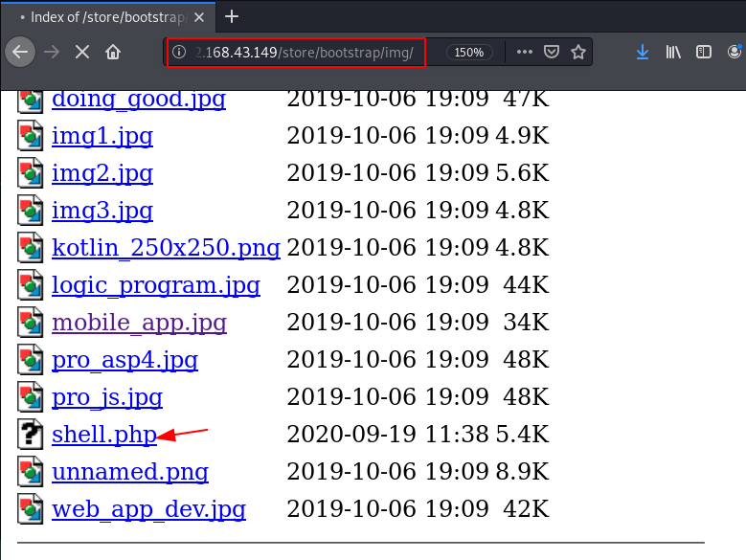The height and width of the screenshot is (560, 746).
Task: Click the image icon beside kotlin_250x250.png
Action: 31,247
